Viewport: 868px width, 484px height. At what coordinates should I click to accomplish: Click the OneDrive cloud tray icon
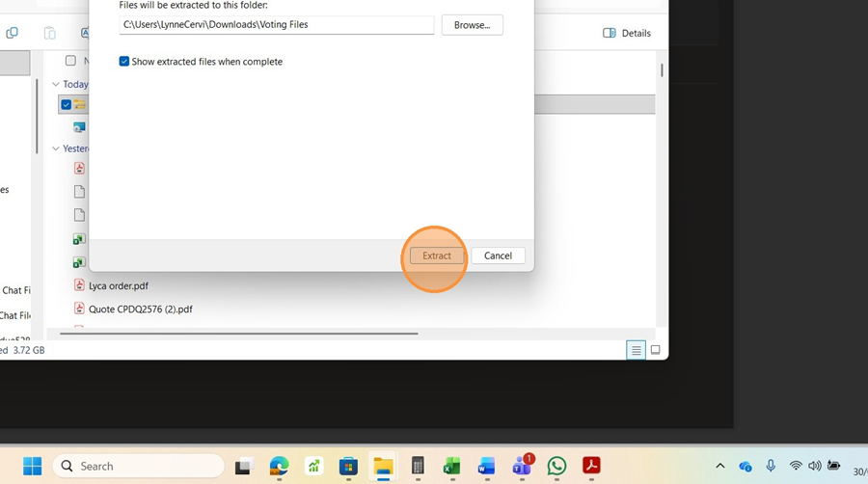pos(746,467)
